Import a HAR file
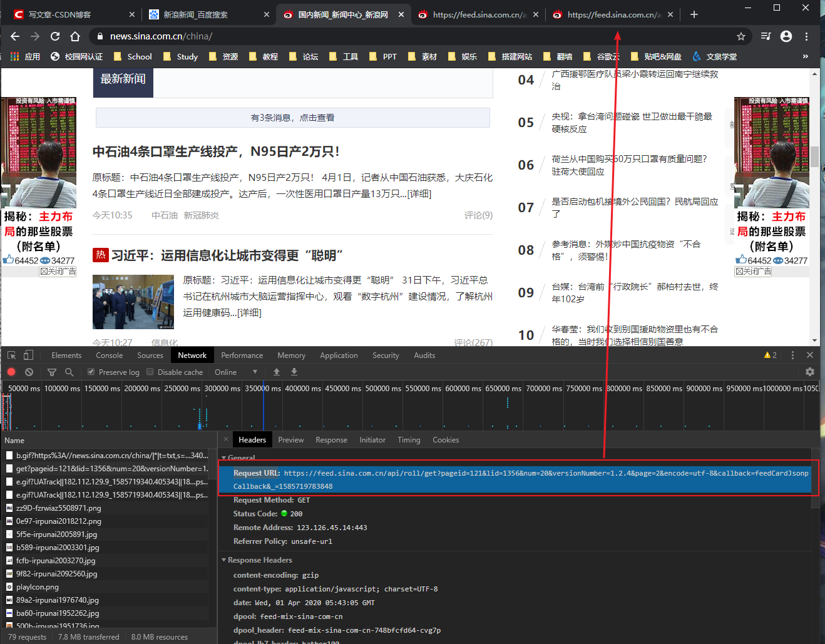 click(277, 372)
